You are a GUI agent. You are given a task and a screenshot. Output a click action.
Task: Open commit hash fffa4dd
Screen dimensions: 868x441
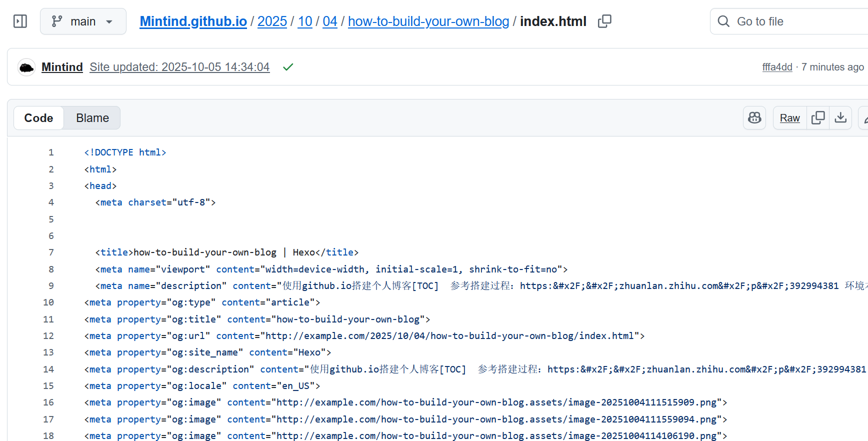(x=777, y=67)
